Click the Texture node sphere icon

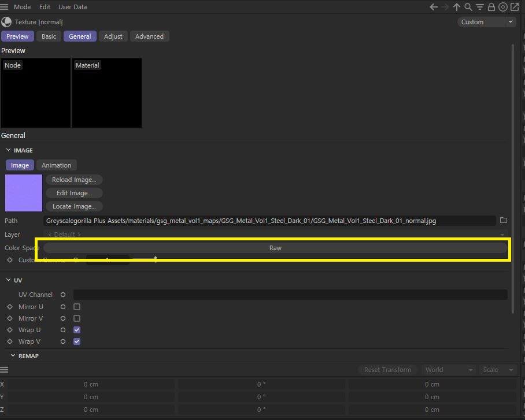click(x=6, y=22)
